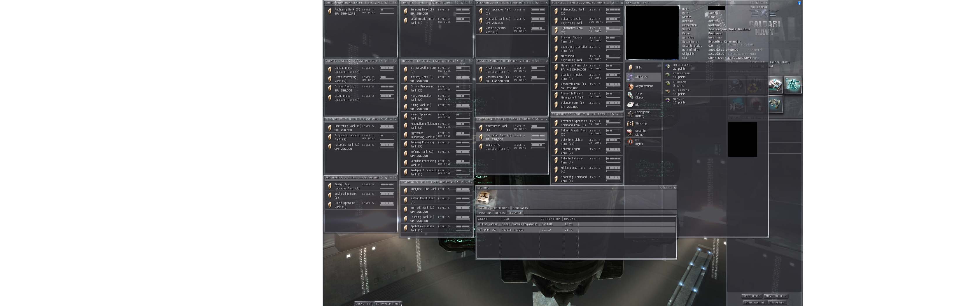980x306 pixels.
Task: Click the Hull Upgrades skill book icon
Action: click(481, 11)
